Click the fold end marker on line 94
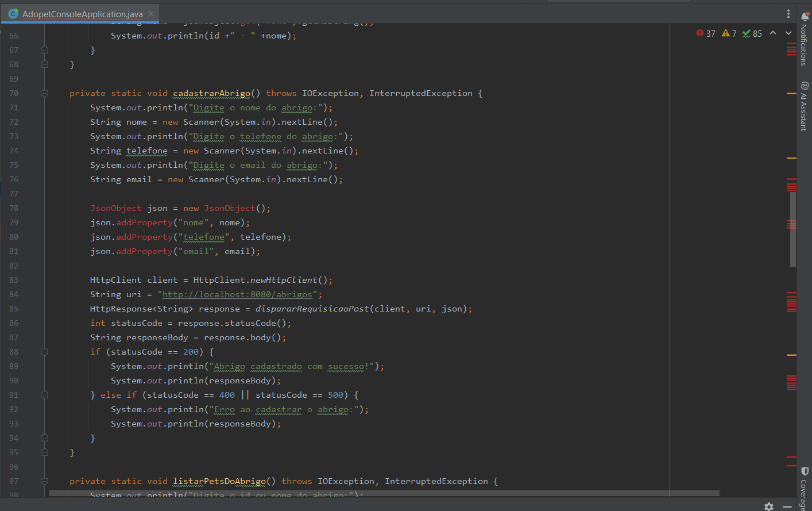Viewport: 812px width, 511px height. 45,438
